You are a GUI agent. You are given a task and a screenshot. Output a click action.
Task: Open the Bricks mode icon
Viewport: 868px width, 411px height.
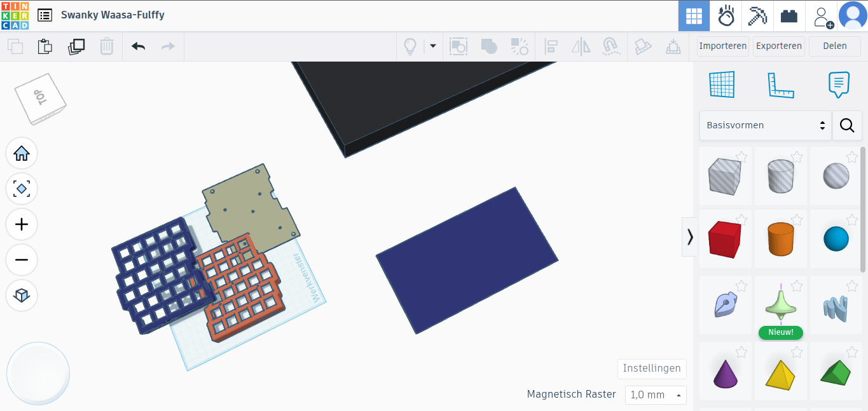[789, 16]
